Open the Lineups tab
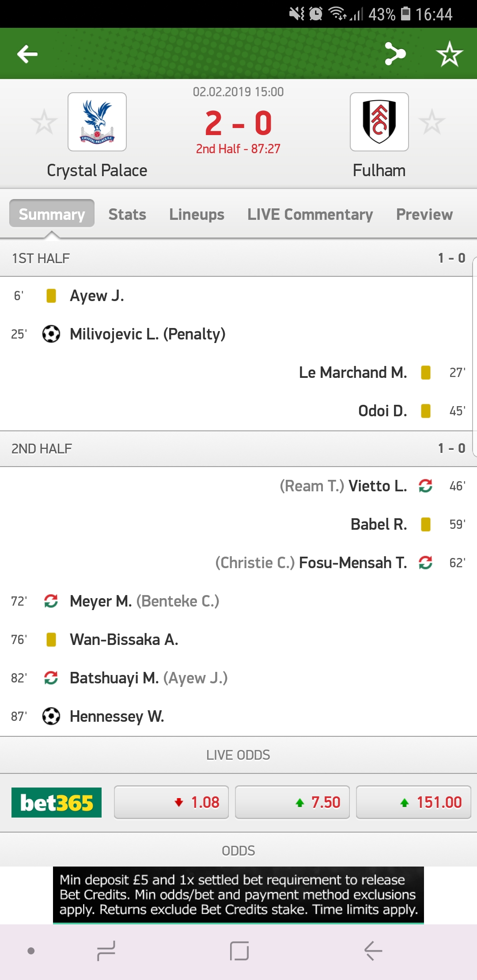The image size is (477, 980). pos(197,215)
